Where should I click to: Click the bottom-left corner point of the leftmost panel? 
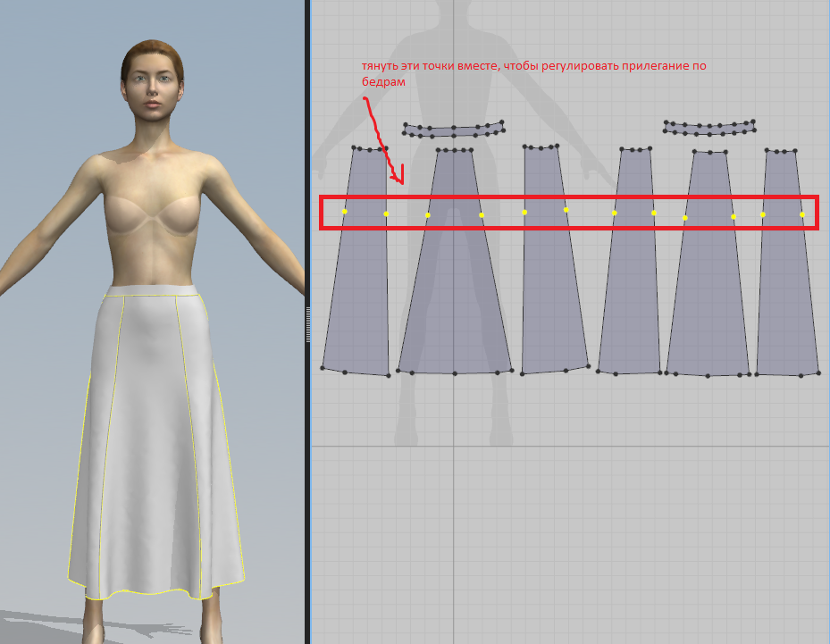tap(323, 368)
